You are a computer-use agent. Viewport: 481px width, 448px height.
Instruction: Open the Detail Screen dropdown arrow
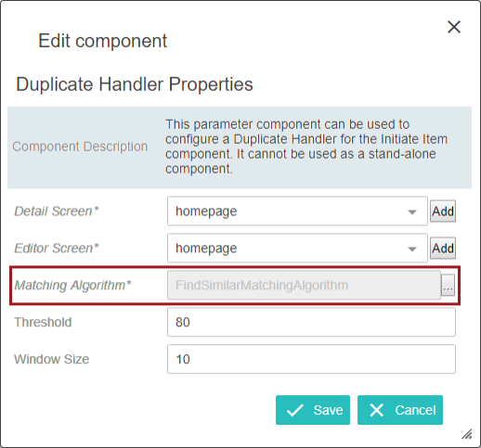(x=412, y=211)
